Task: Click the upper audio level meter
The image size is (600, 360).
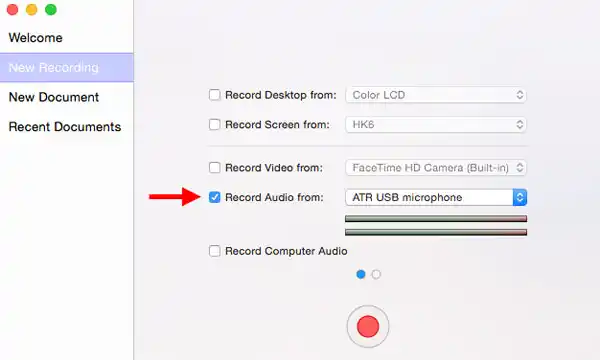Action: coord(436,218)
